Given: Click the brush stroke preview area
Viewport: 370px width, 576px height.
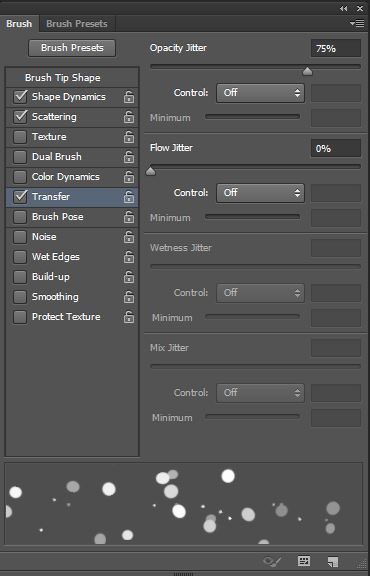Looking at the screenshot, I should 184,504.
